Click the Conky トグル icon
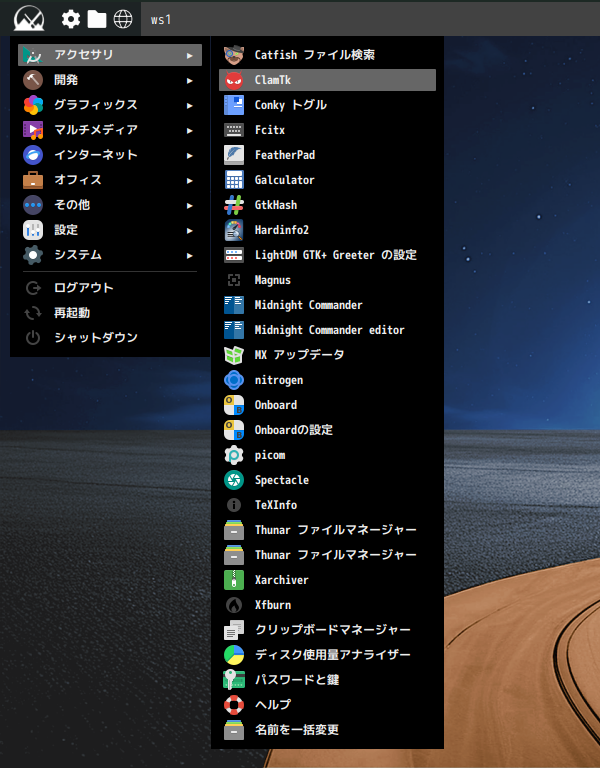The width and height of the screenshot is (600, 768). [234, 105]
